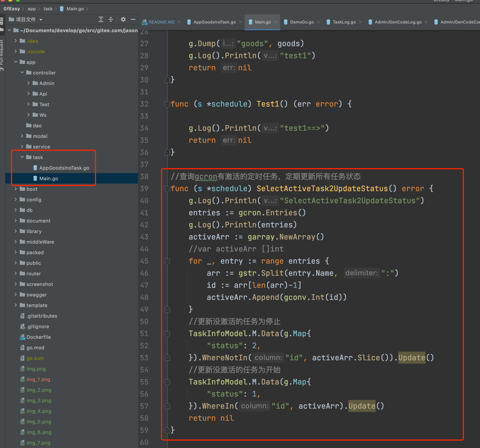Expand the service folder
The width and height of the screenshot is (480, 448).
click(x=22, y=147)
